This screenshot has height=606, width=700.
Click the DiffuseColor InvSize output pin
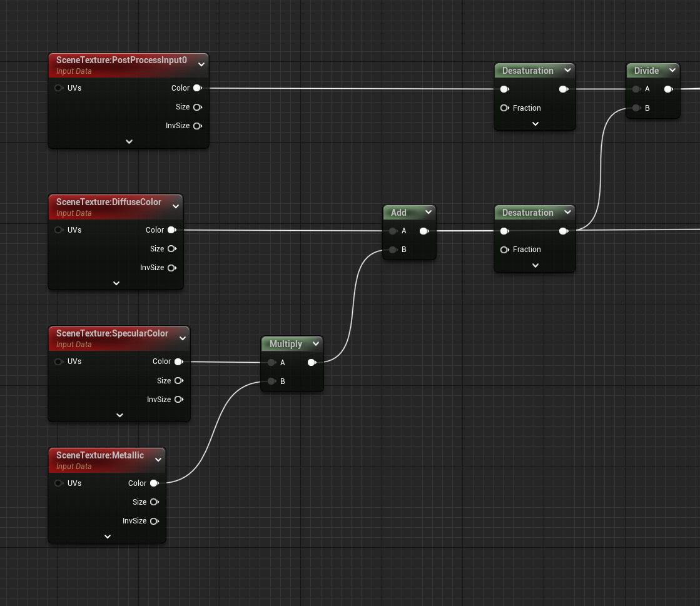[x=172, y=268]
